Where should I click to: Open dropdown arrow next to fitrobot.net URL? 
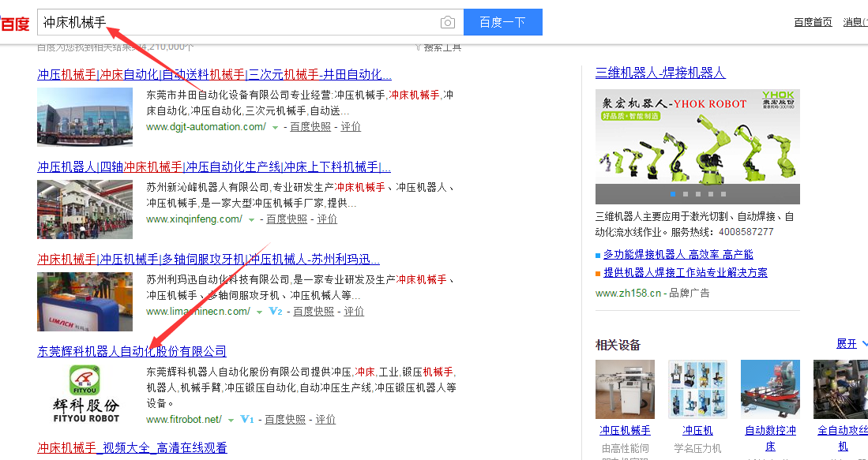pyautogui.click(x=231, y=420)
